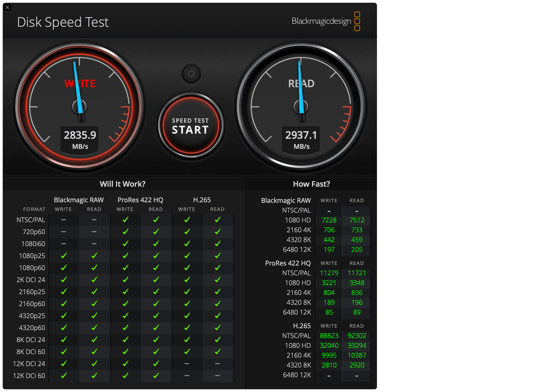Click ProRes 422 HQ write checkmark for 8K DCI 60
Image resolution: width=542 pixels, height=392 pixels.
tap(125, 352)
